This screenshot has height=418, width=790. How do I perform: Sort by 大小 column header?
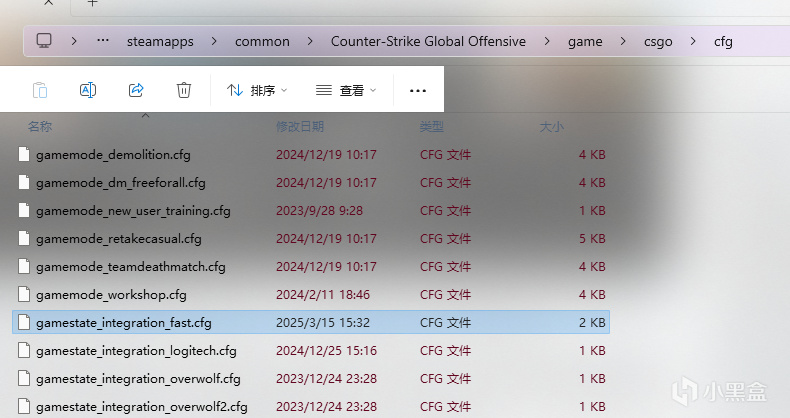pos(551,126)
